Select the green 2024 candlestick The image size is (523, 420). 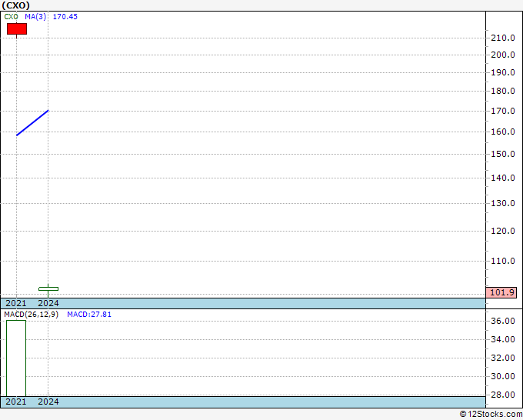coord(48,289)
